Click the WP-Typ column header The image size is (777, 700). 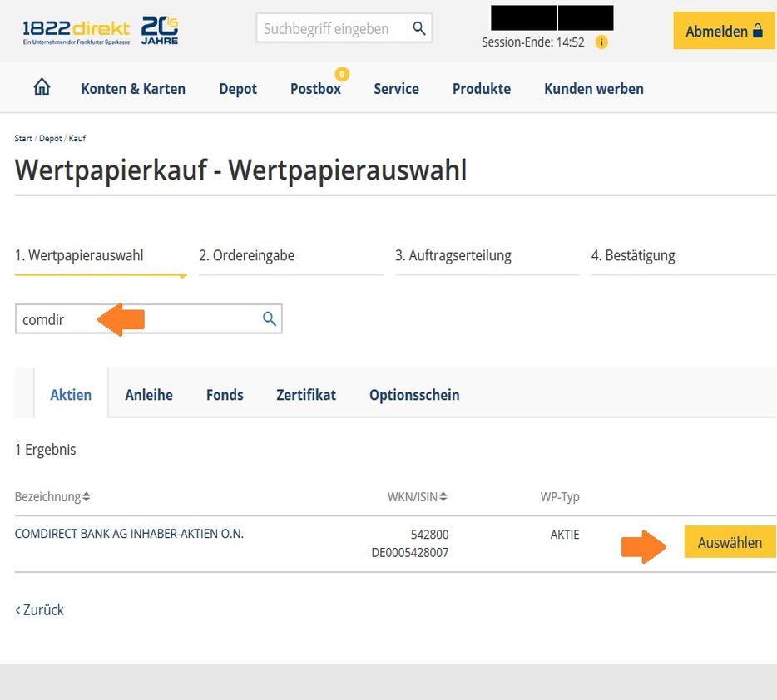pos(560,496)
